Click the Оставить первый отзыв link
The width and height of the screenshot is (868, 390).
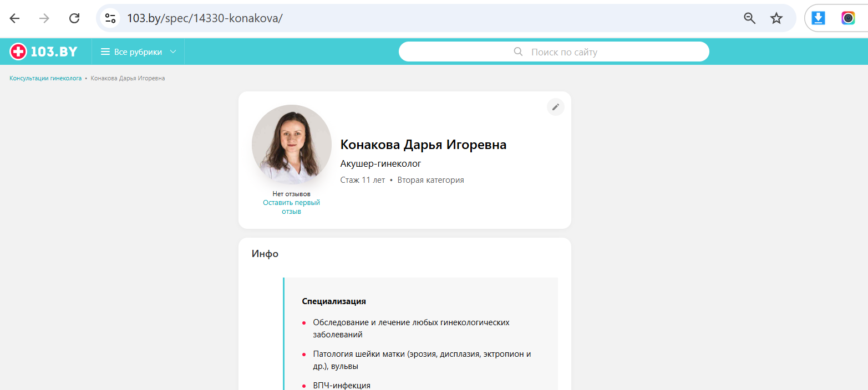click(291, 207)
